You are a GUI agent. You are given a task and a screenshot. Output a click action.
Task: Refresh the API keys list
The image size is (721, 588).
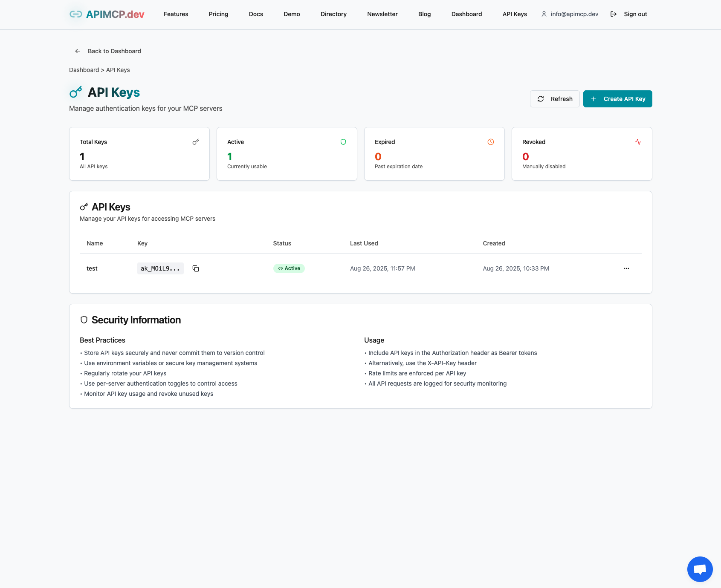point(555,99)
